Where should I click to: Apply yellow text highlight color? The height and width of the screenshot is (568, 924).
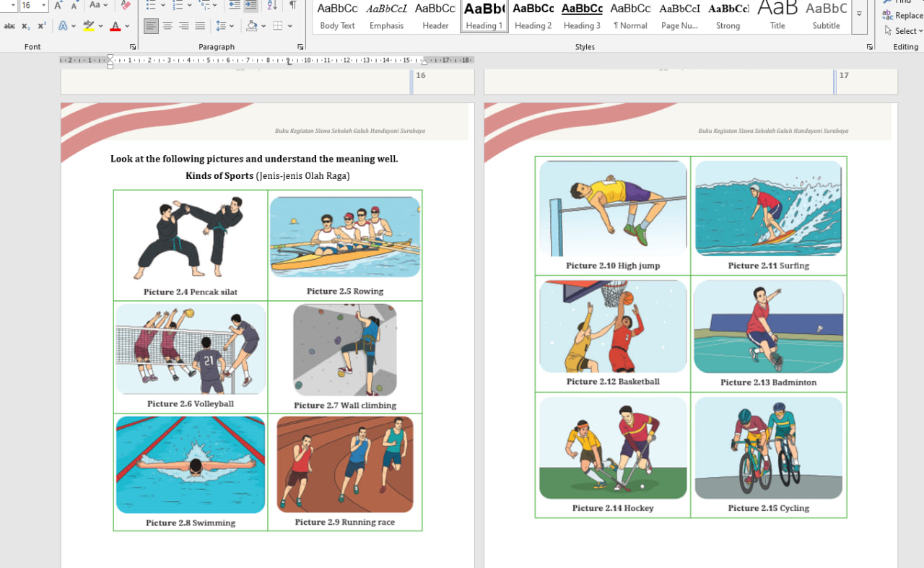tap(88, 26)
